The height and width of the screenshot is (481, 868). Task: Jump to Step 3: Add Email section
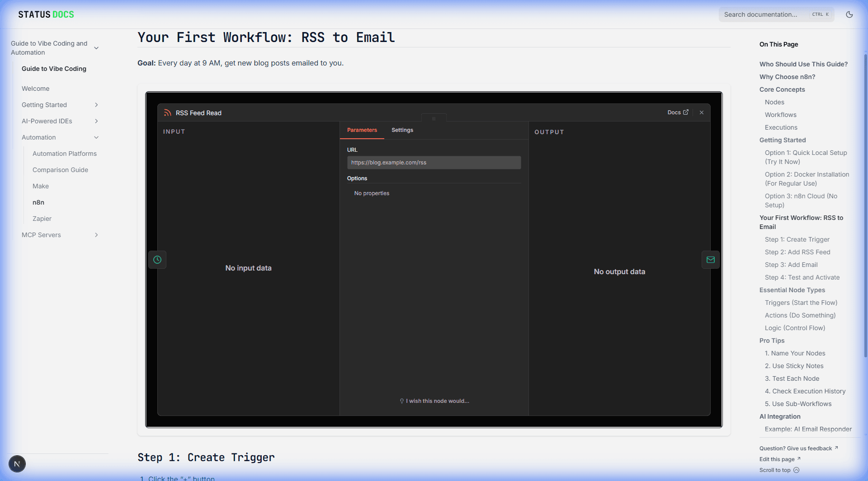(791, 265)
